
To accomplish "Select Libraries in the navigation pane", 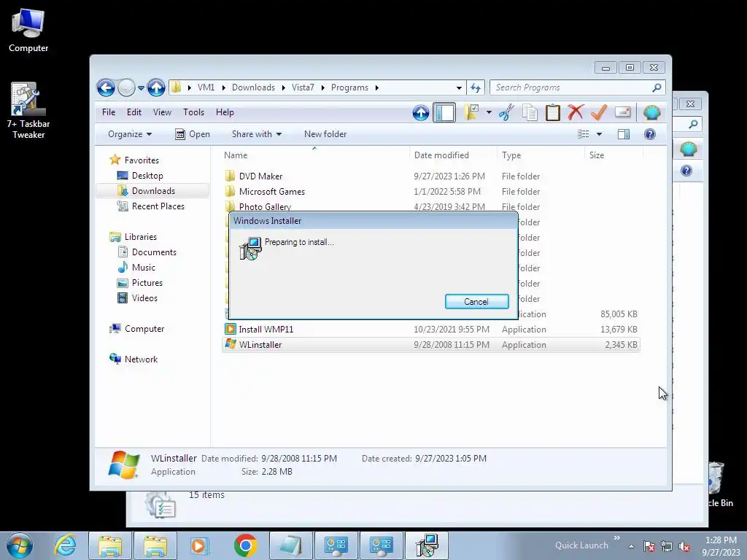I will (x=141, y=237).
